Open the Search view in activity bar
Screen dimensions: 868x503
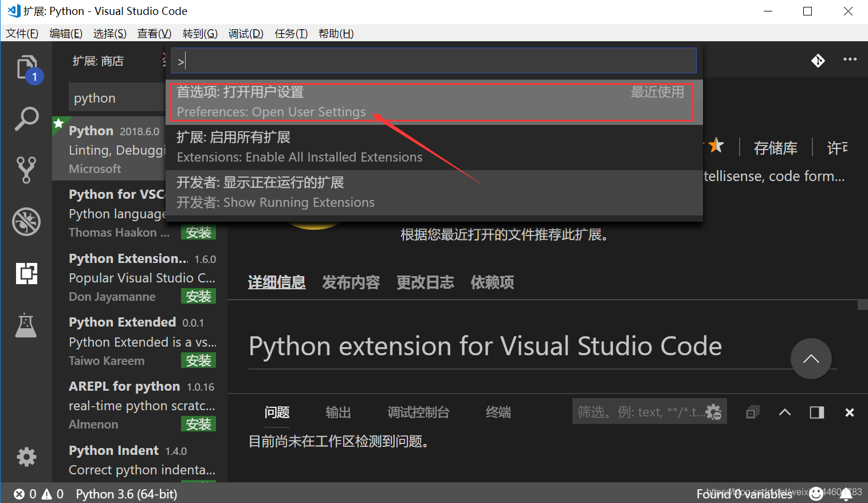click(26, 119)
